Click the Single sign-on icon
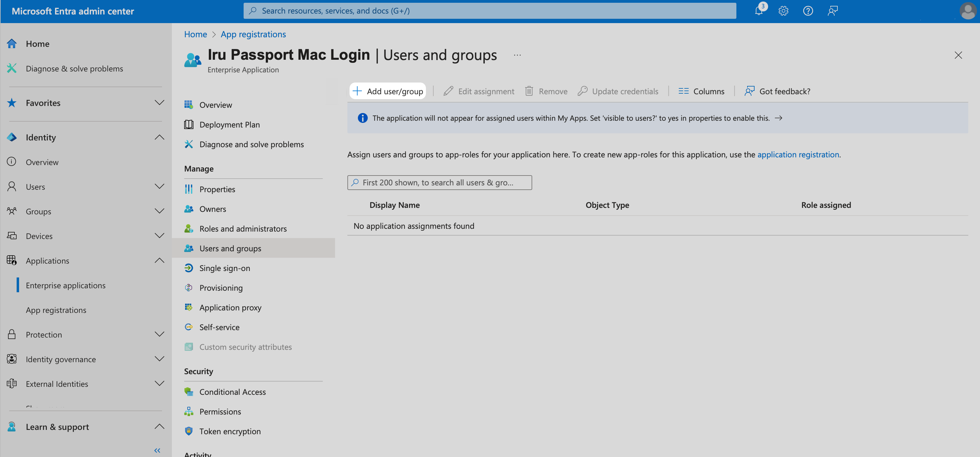Screen dimensions: 980x457 (189, 268)
